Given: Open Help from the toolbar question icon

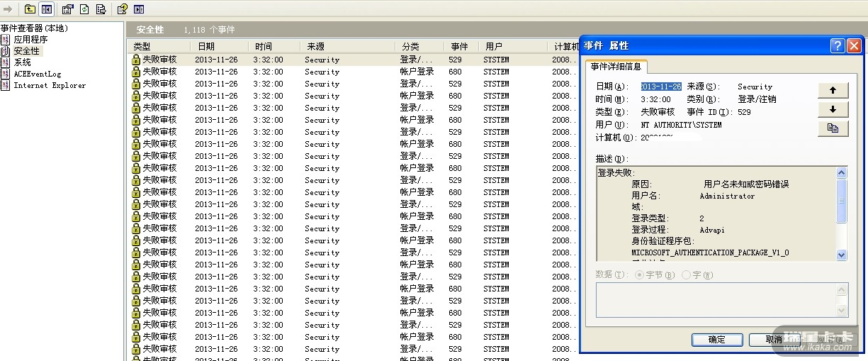Looking at the screenshot, I should click(x=123, y=9).
